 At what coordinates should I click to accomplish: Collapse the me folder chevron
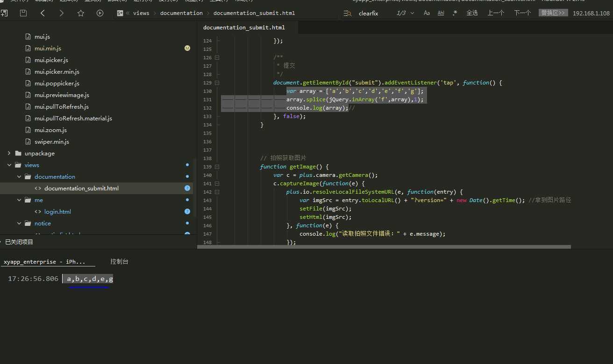[x=19, y=200]
